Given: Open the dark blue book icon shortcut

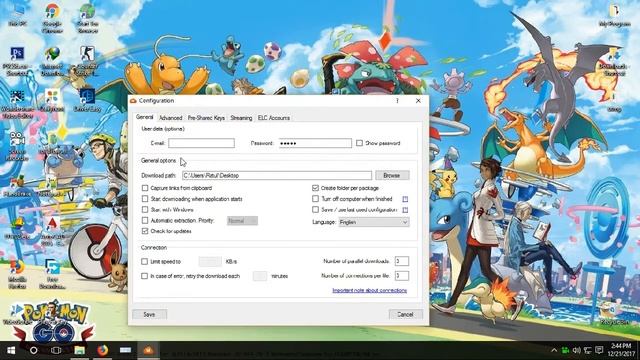Looking at the screenshot, I should [x=87, y=100].
